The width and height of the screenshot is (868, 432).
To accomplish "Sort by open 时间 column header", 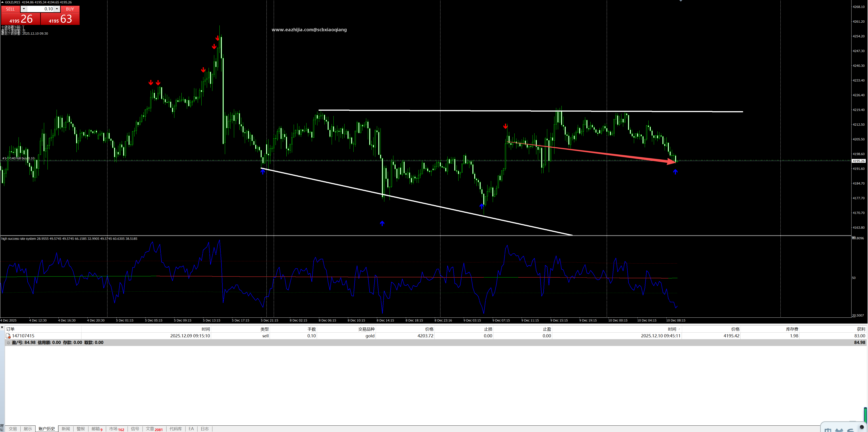I will pyautogui.click(x=146, y=329).
